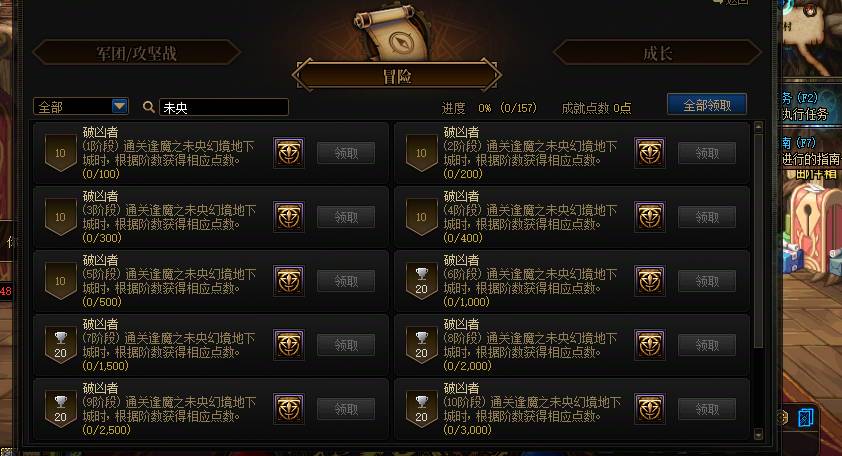This screenshot has height=456, width=842.
Task: Click reward emblem icon for 1阶段 achievement
Action: coord(289,153)
